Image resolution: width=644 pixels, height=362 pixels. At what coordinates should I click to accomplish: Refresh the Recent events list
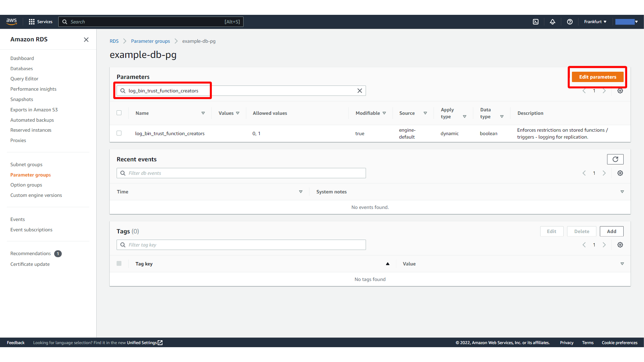(x=615, y=159)
